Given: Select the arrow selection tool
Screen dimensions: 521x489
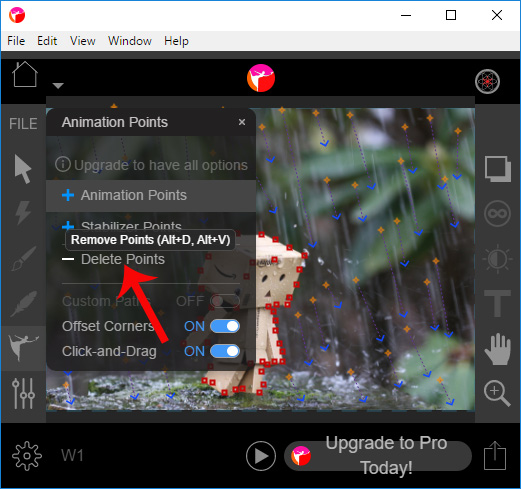Looking at the screenshot, I should (x=23, y=169).
